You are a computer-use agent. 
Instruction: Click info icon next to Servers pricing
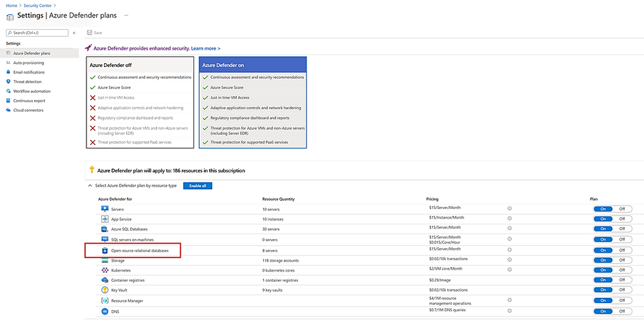[509, 209]
